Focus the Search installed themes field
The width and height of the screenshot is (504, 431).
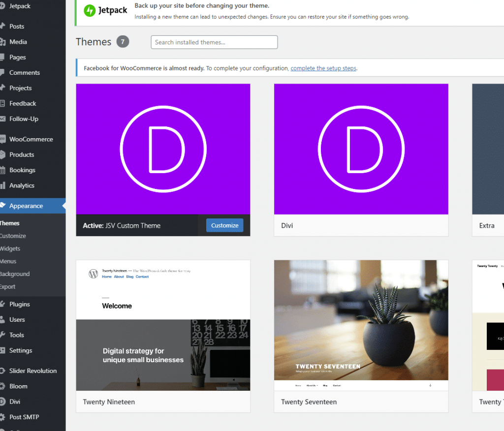[x=214, y=42]
